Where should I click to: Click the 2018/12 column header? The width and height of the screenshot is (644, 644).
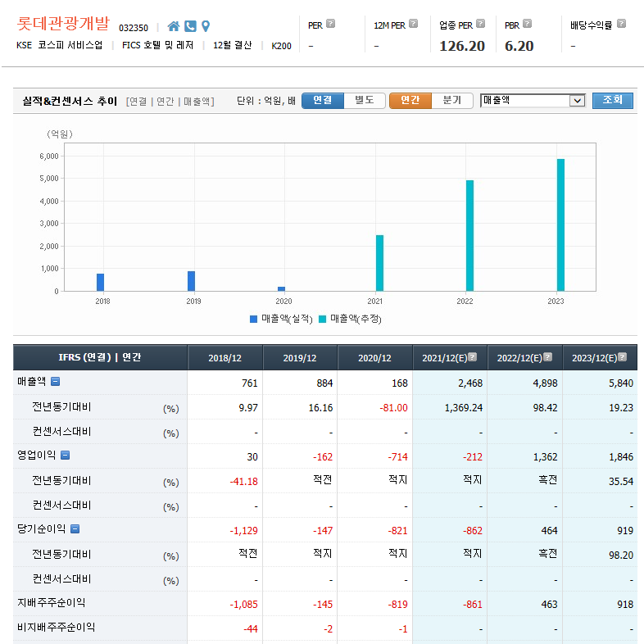click(x=224, y=358)
